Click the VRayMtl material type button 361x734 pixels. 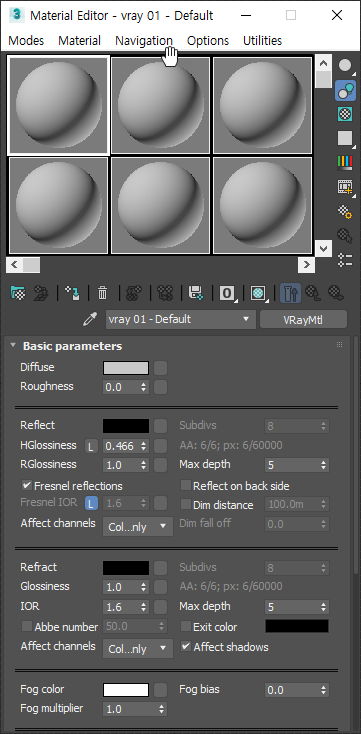(x=303, y=320)
